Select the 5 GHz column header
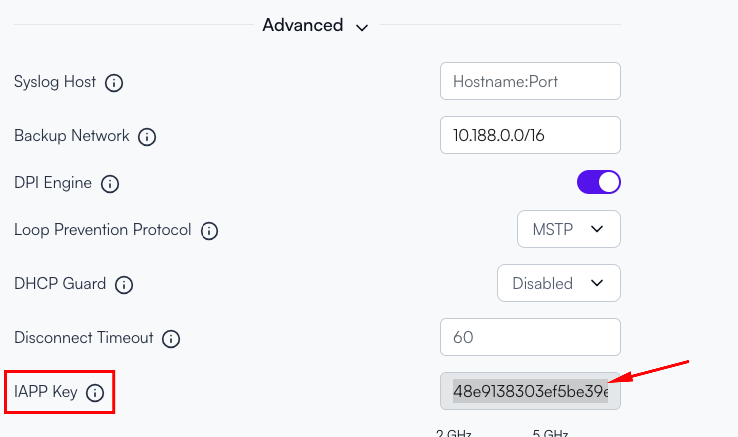The width and height of the screenshot is (738, 437). pos(550,433)
